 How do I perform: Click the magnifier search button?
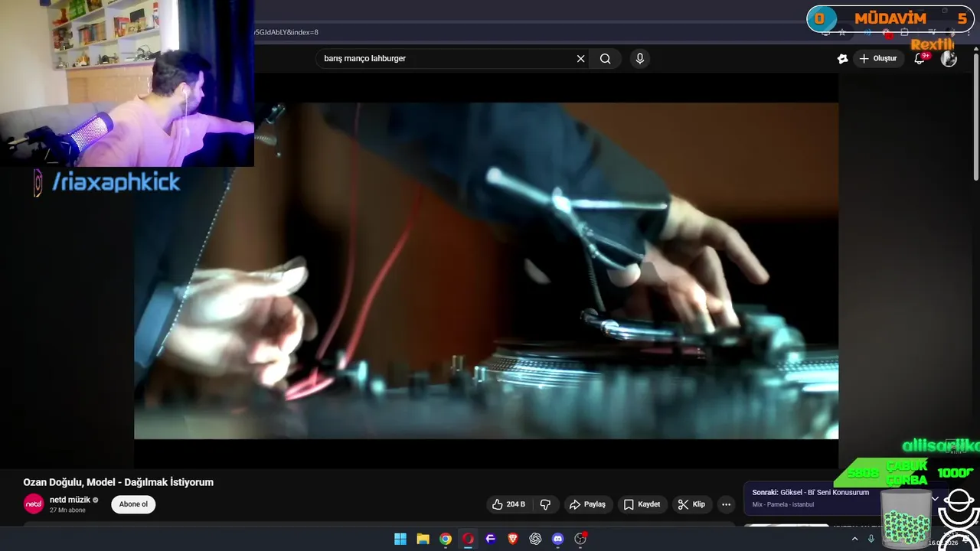coord(606,59)
